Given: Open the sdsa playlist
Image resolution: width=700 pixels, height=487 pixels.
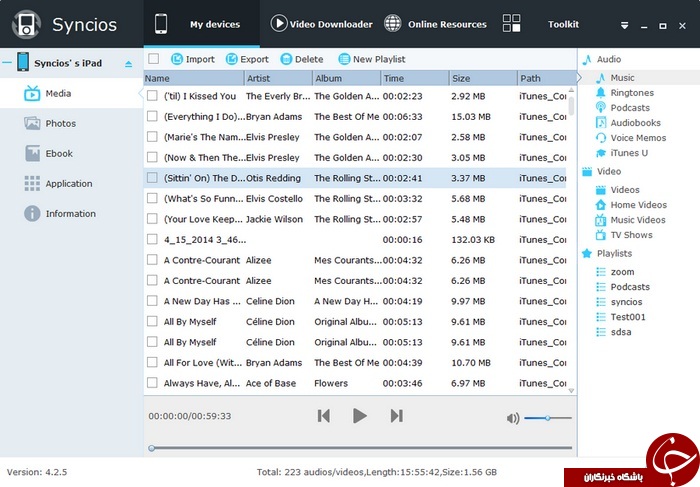Looking at the screenshot, I should (621, 332).
